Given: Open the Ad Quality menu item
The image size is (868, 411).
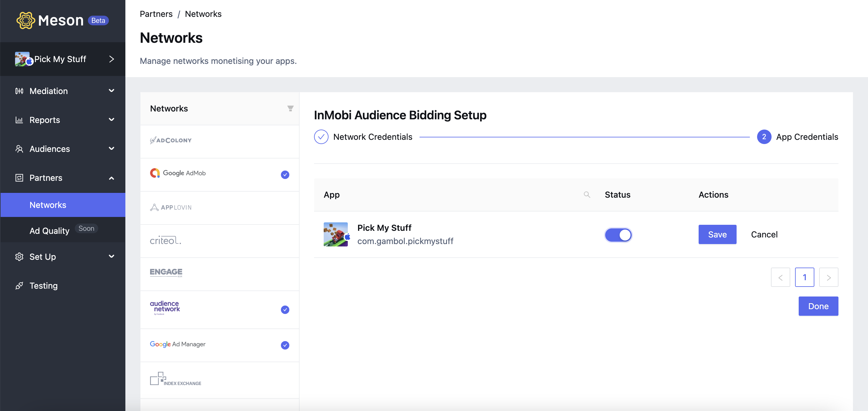Looking at the screenshot, I should pos(49,231).
